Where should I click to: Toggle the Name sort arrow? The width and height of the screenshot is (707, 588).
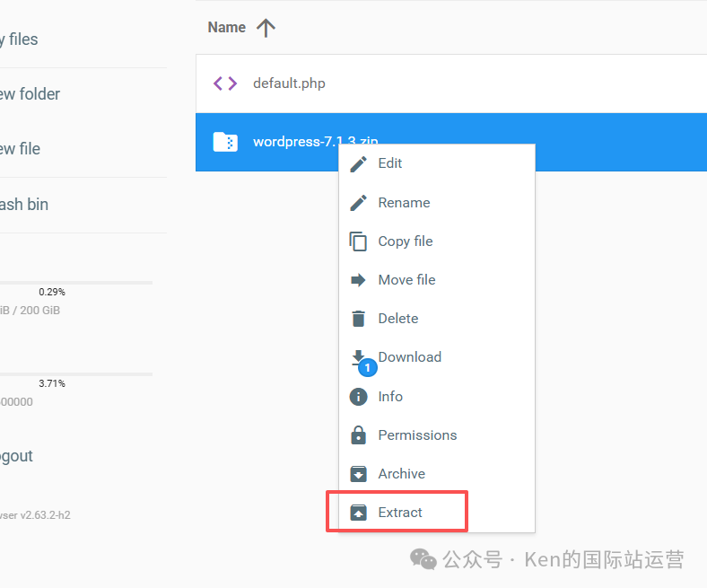click(266, 28)
